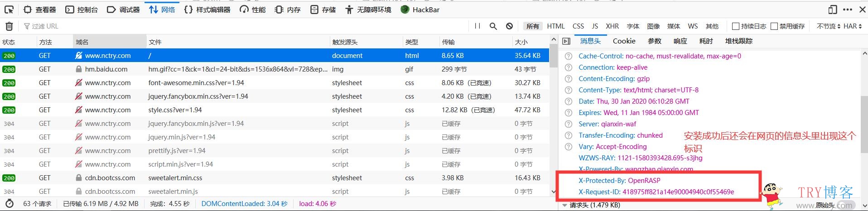868x211 pixels.
Task: Pause network recording
Action: click(x=477, y=26)
